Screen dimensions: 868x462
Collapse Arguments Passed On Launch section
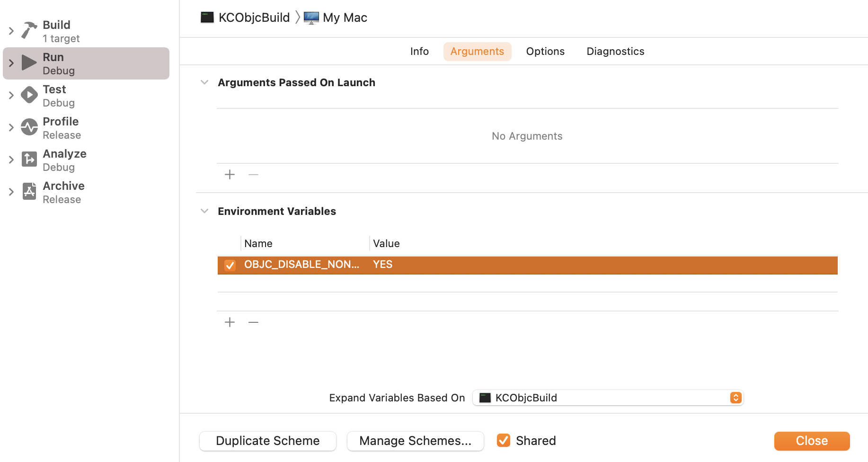(x=204, y=82)
